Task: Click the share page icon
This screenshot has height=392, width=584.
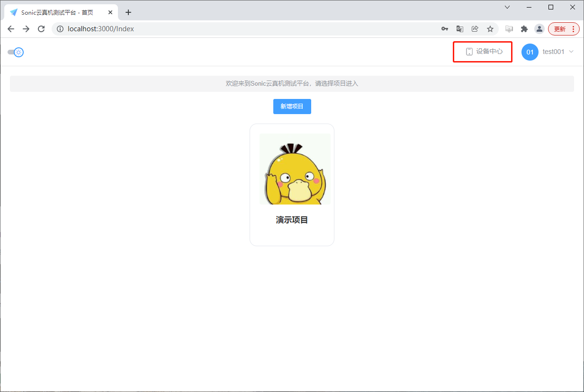Action: click(475, 29)
